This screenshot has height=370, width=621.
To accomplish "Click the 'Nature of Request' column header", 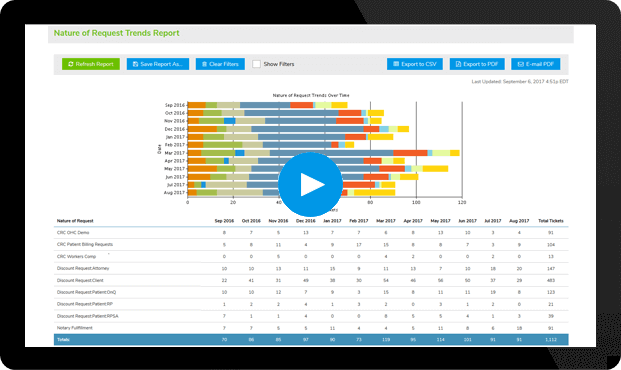I will point(75,221).
